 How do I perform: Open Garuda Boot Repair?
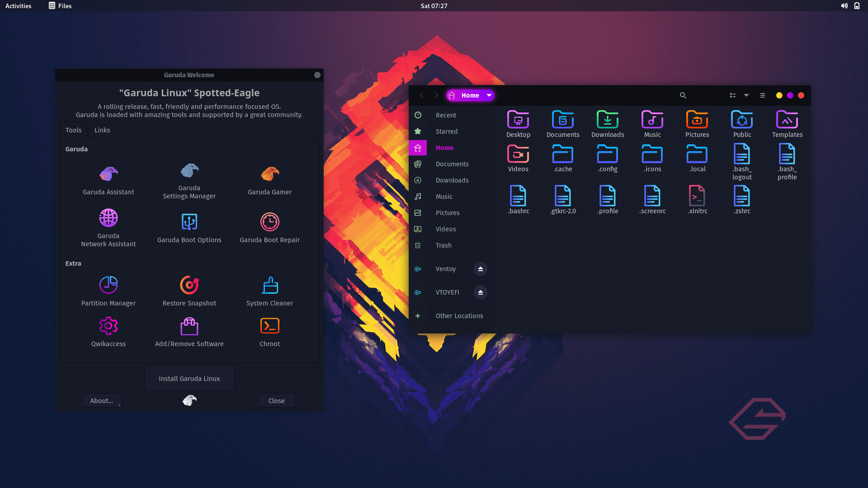(270, 222)
